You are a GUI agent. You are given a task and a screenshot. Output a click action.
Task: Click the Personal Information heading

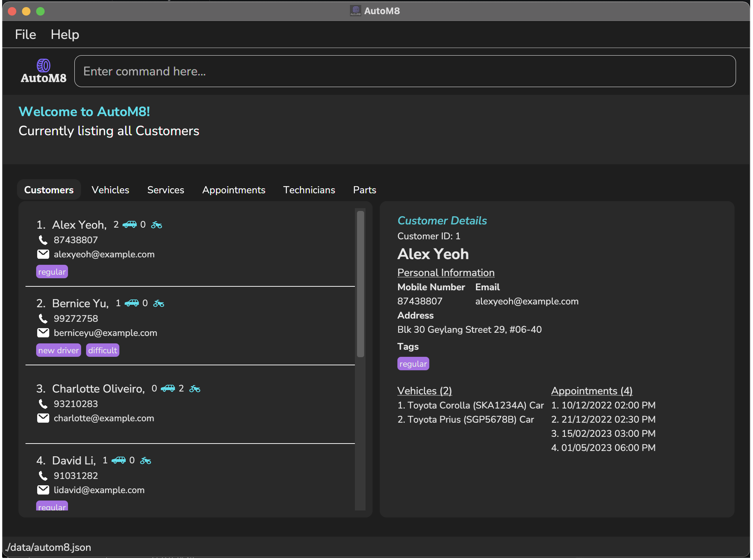[446, 273]
